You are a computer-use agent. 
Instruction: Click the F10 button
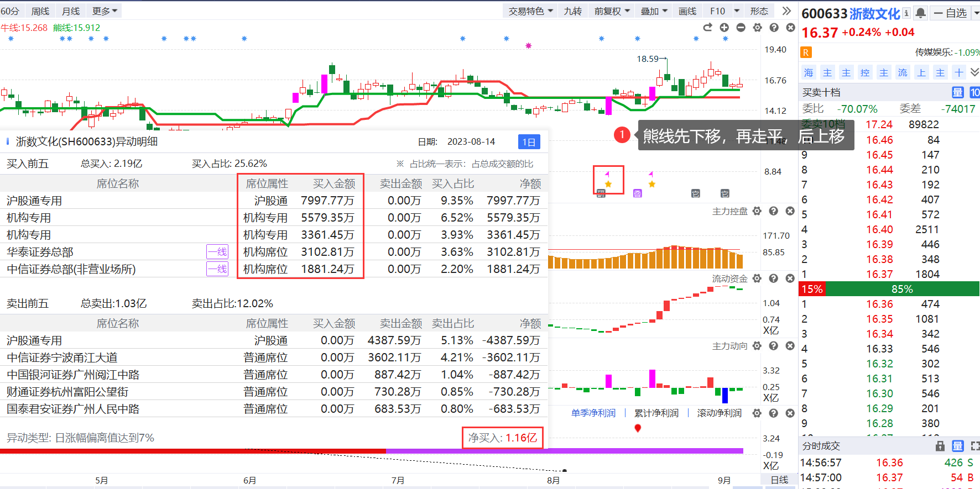(717, 11)
